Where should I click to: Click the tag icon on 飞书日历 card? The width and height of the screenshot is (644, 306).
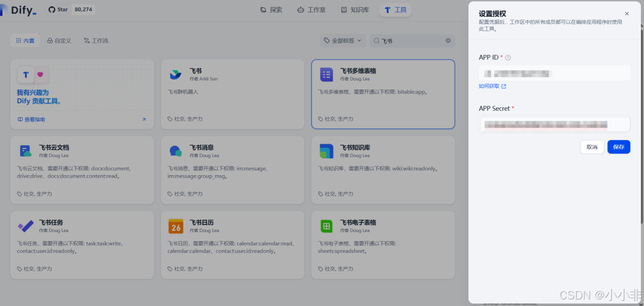(170, 269)
